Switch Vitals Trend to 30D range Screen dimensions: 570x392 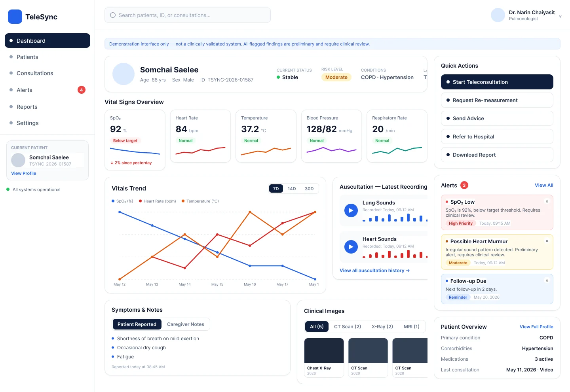[x=309, y=189]
